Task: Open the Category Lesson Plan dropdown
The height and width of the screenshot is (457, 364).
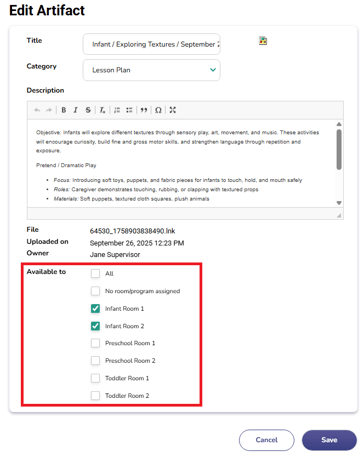Action: [x=152, y=70]
